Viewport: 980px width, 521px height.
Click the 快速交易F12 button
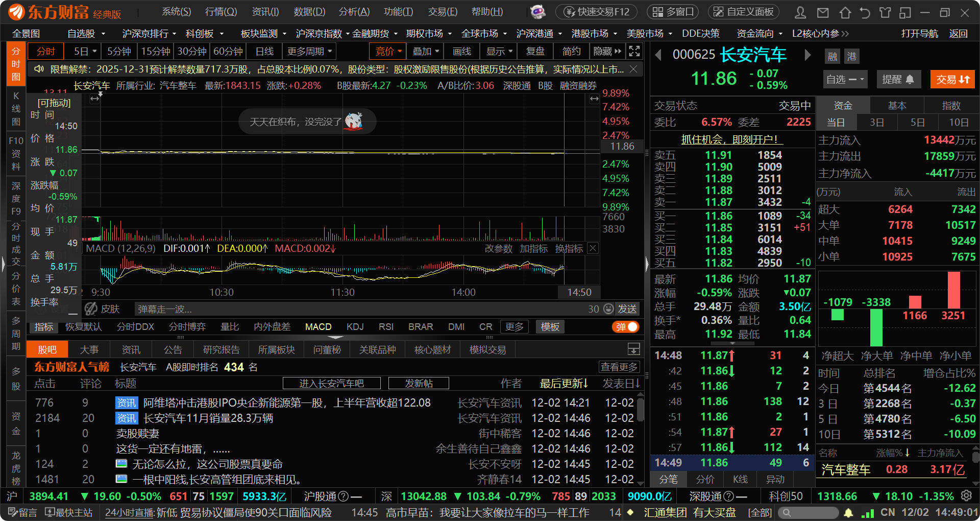click(597, 12)
